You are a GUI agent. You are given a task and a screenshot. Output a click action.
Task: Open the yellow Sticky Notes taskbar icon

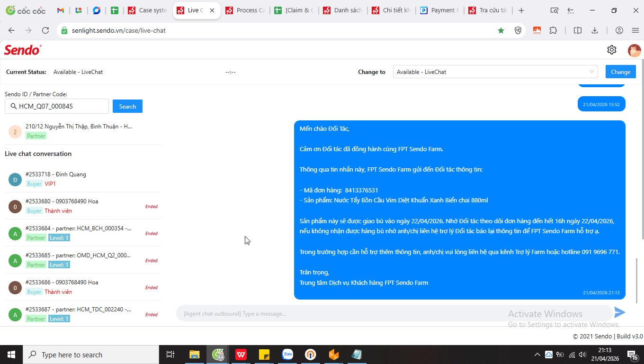tap(264, 355)
